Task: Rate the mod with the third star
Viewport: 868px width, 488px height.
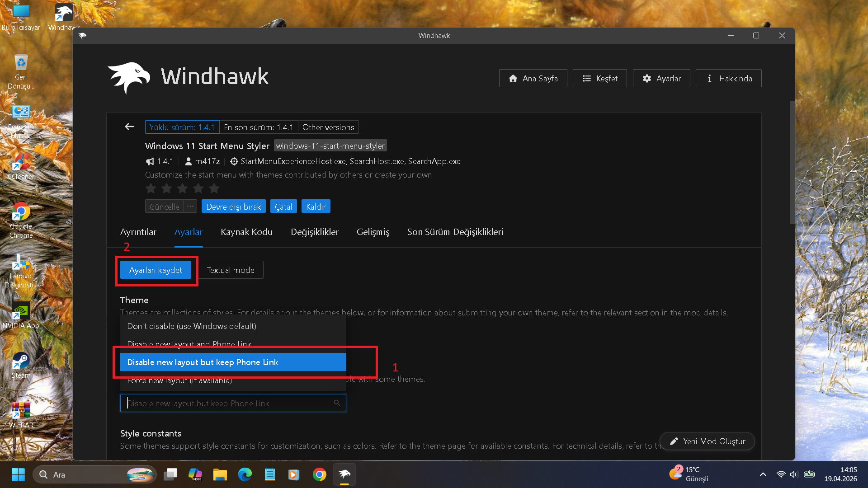Action: click(182, 188)
